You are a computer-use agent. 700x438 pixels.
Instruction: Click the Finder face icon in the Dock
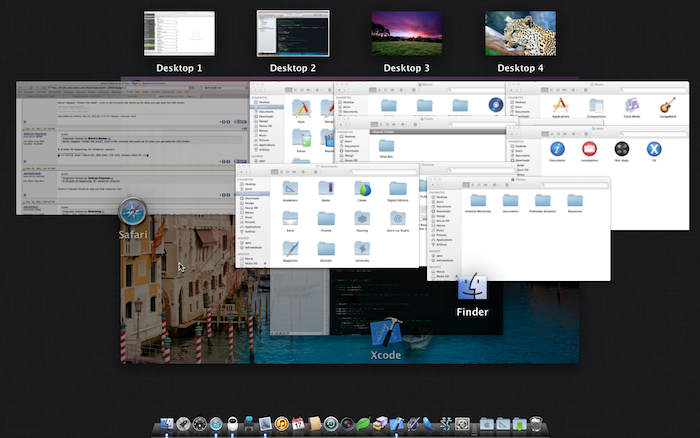[x=166, y=424]
